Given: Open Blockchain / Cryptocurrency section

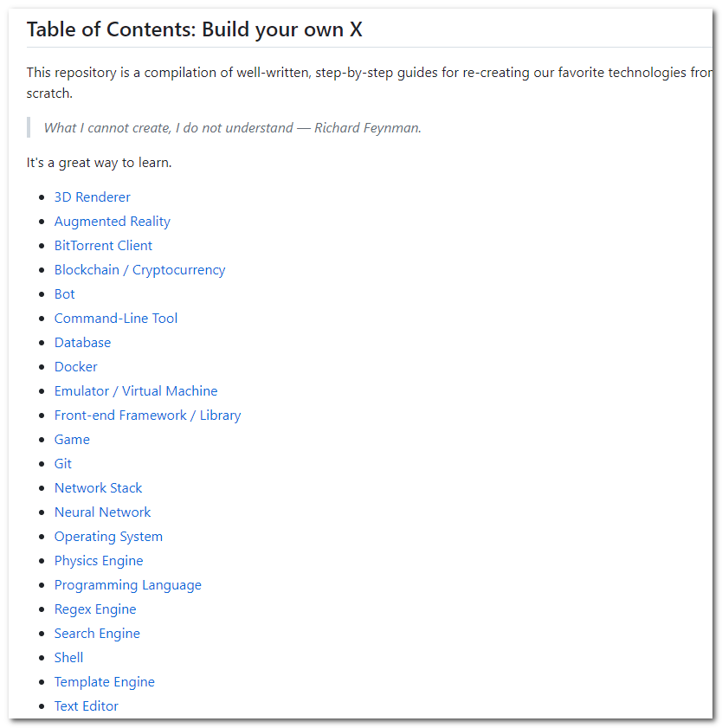Looking at the screenshot, I should coord(139,270).
